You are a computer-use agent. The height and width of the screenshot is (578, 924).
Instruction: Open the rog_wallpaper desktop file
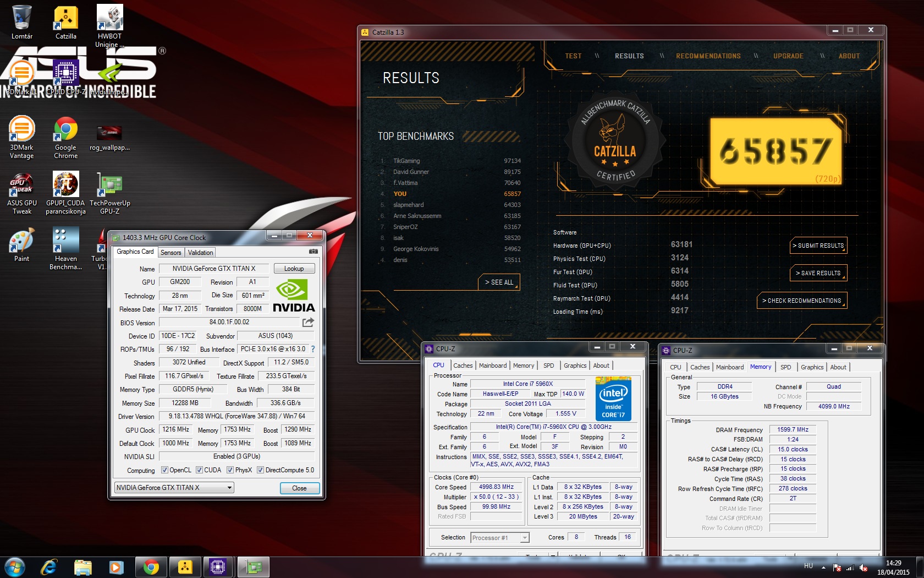tap(109, 137)
